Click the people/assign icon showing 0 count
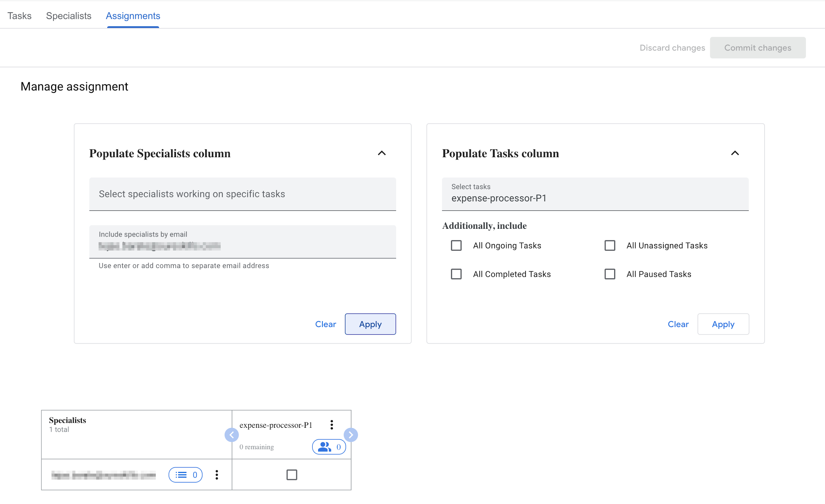This screenshot has height=504, width=825. pyautogui.click(x=327, y=447)
